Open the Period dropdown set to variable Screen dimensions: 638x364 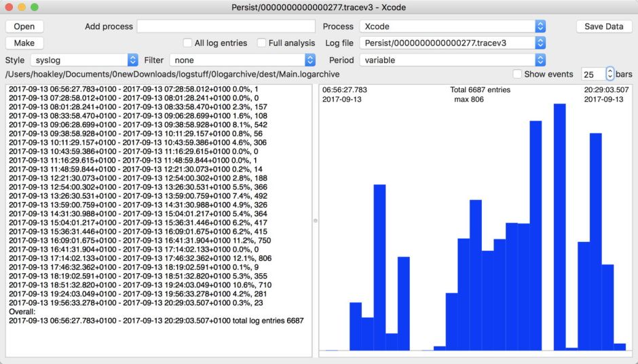coord(453,60)
